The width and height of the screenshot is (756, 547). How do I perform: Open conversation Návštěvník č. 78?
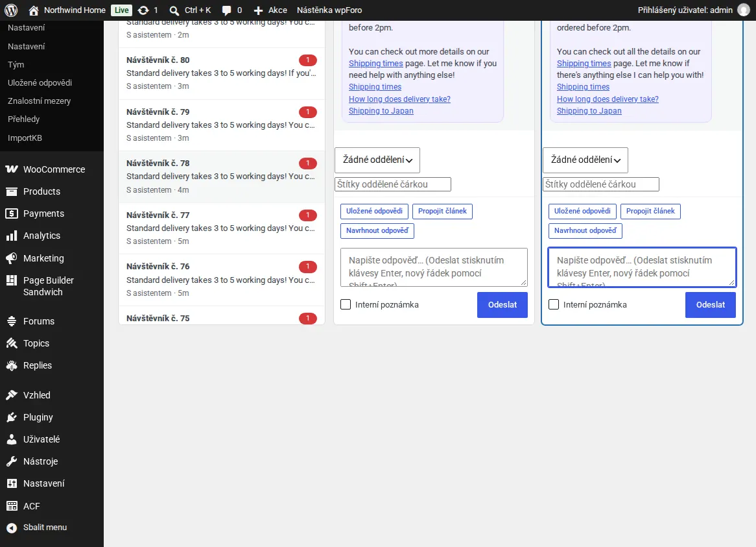pyautogui.click(x=222, y=176)
